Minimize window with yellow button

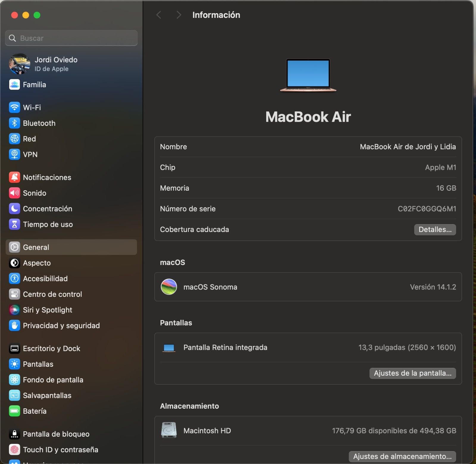click(26, 15)
